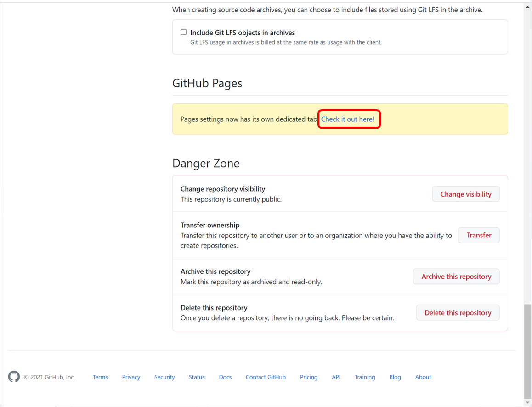Viewport: 532px width, 407px height.
Task: Open the Terms footer link
Action: tap(101, 377)
